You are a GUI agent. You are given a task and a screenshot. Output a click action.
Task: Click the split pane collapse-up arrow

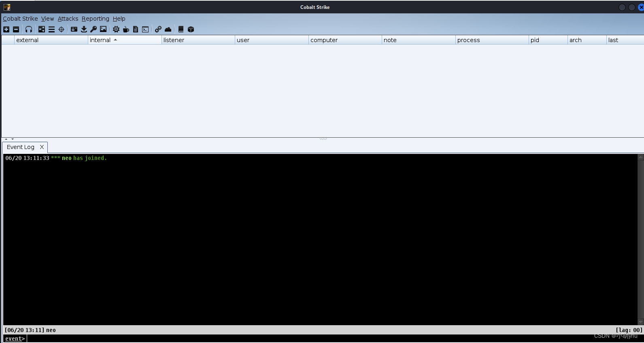point(6,139)
